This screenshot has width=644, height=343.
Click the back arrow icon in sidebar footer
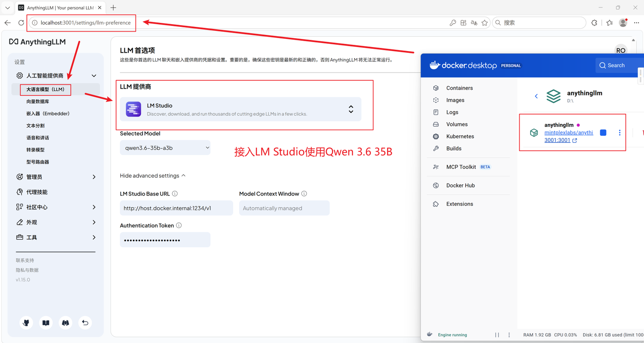85,323
